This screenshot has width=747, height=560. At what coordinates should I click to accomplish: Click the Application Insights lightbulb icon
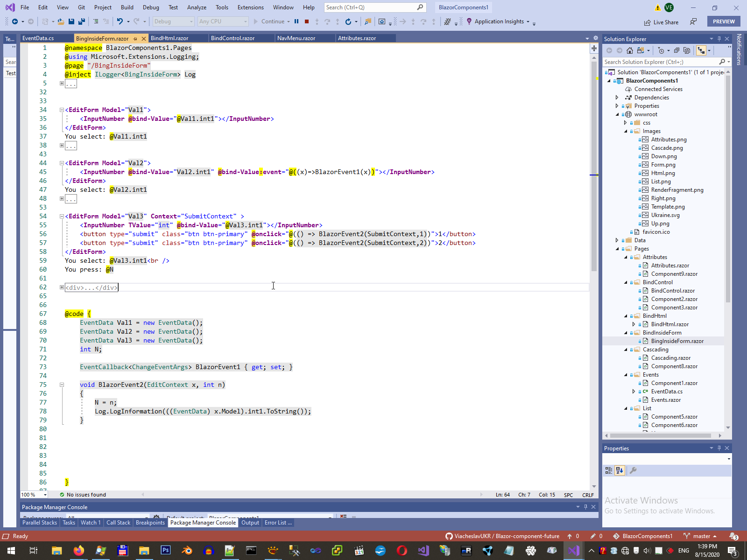(x=469, y=21)
